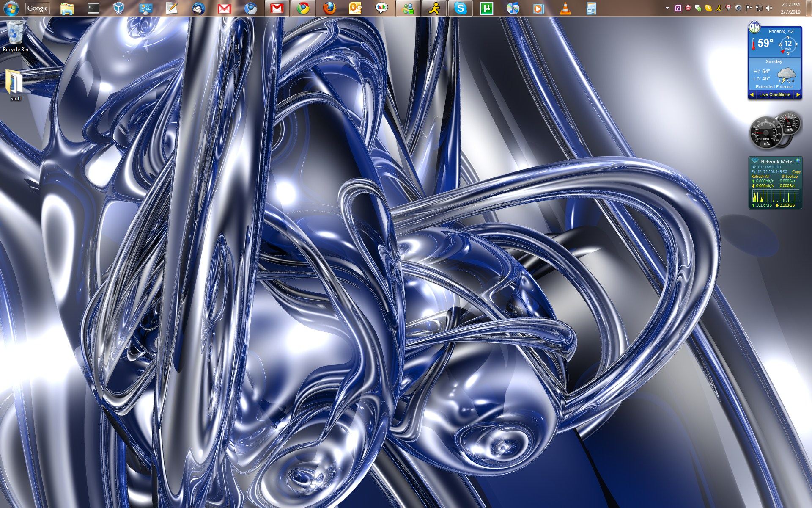Click the IP: 192.168.0.103 text

pyautogui.click(x=766, y=167)
